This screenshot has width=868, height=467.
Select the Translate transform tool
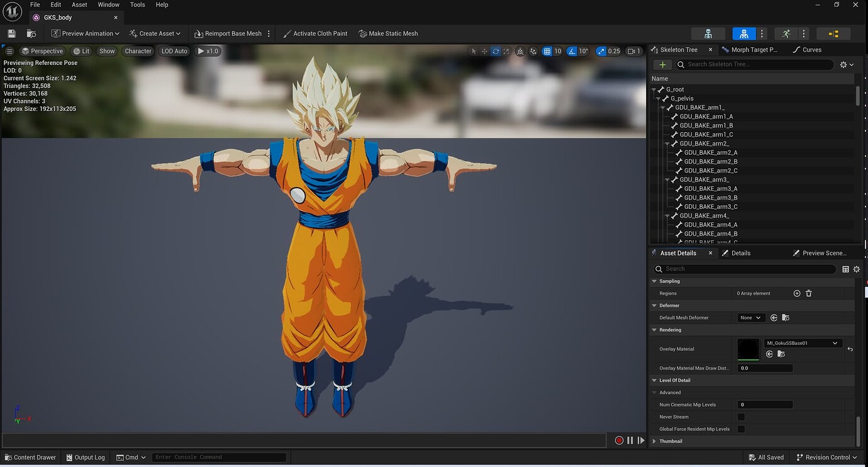[x=484, y=51]
